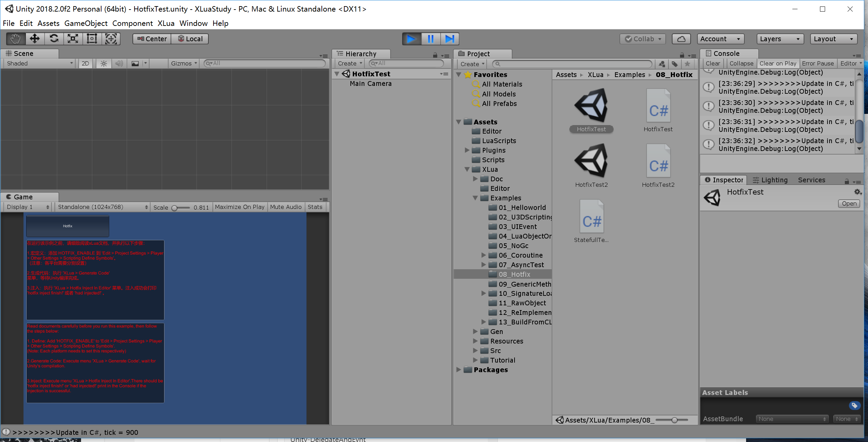Select the Hand tool
The width and height of the screenshot is (868, 442).
click(x=15, y=39)
